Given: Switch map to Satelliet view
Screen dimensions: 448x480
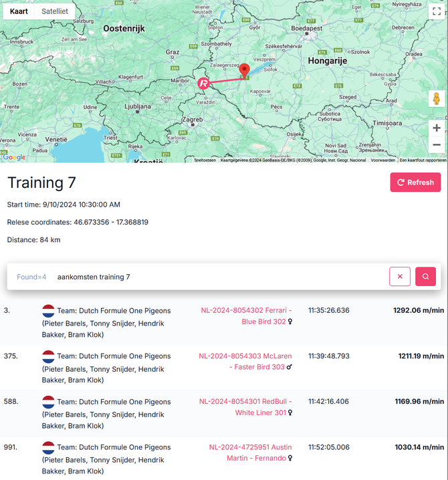Looking at the screenshot, I should [x=55, y=11].
